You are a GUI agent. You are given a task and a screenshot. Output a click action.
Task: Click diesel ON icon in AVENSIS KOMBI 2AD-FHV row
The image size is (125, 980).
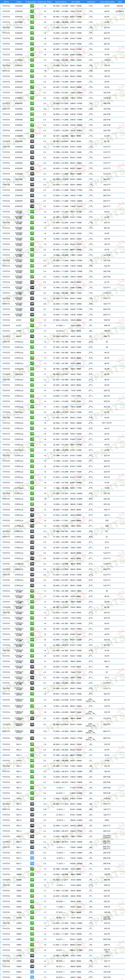pyautogui.click(x=32, y=309)
